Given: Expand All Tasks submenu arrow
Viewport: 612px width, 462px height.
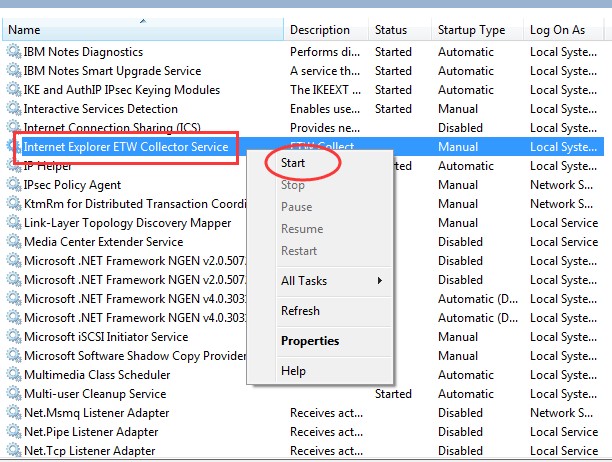Looking at the screenshot, I should pos(379,281).
